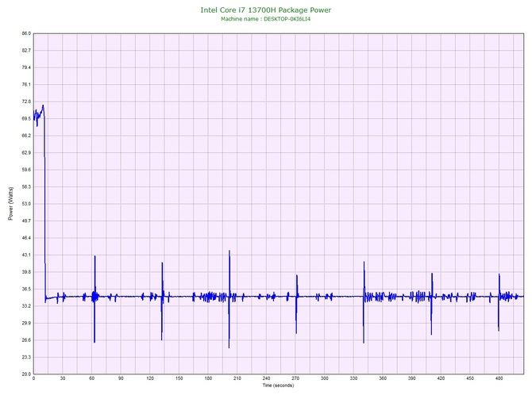Click the 60 tick on the time axis
The height and width of the screenshot is (399, 532).
(x=91, y=378)
